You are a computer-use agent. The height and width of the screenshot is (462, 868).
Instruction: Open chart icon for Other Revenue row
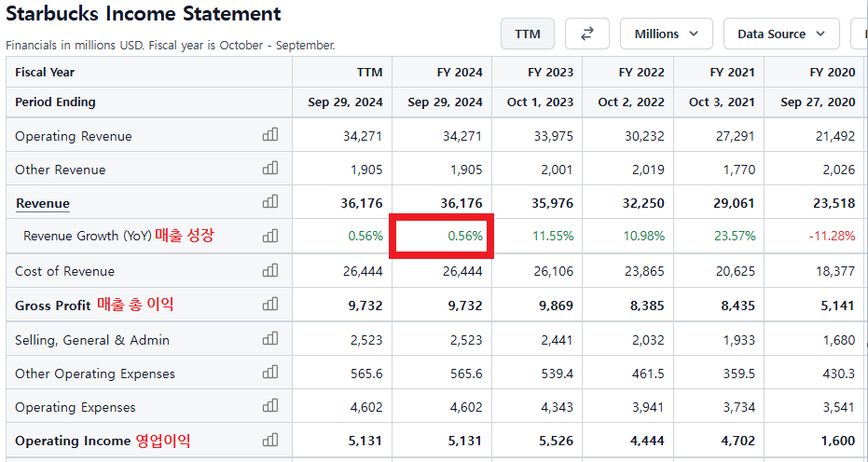pyautogui.click(x=270, y=169)
